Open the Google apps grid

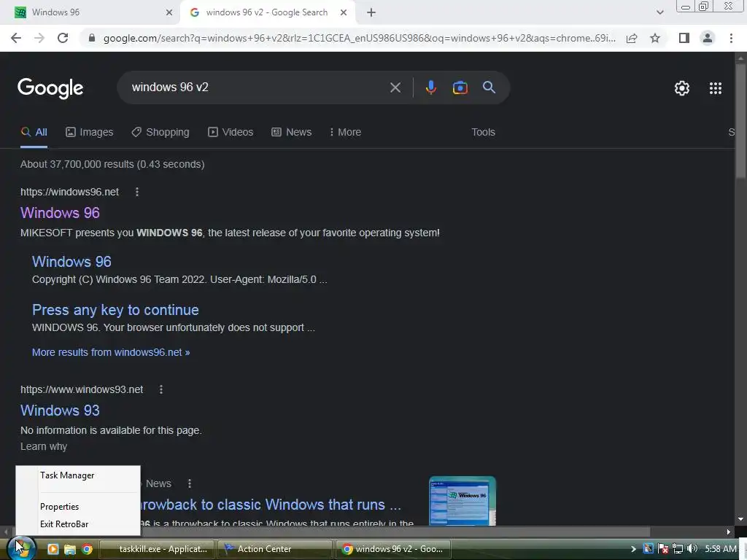[715, 88]
